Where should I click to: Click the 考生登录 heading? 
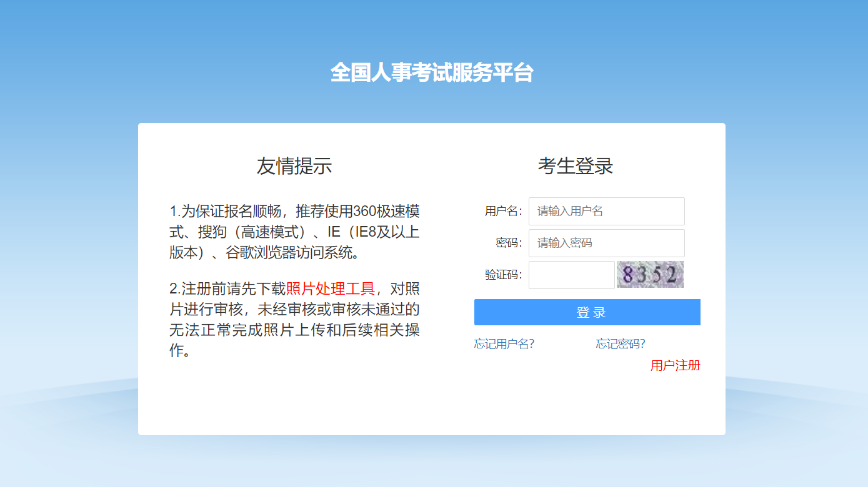point(576,166)
